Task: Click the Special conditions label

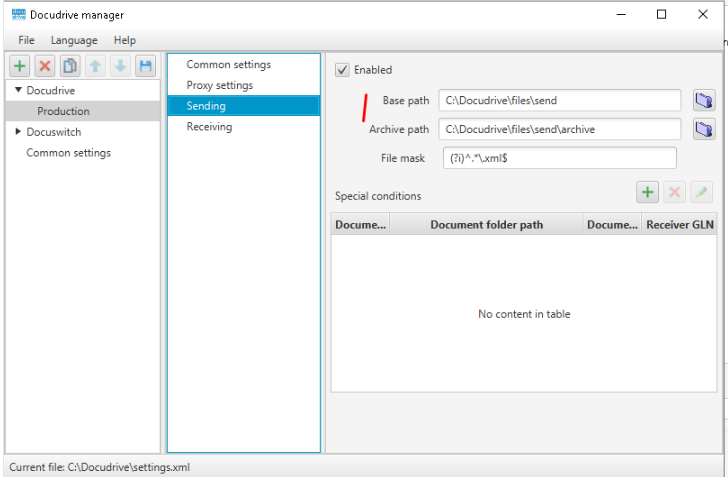Action: [x=378, y=196]
